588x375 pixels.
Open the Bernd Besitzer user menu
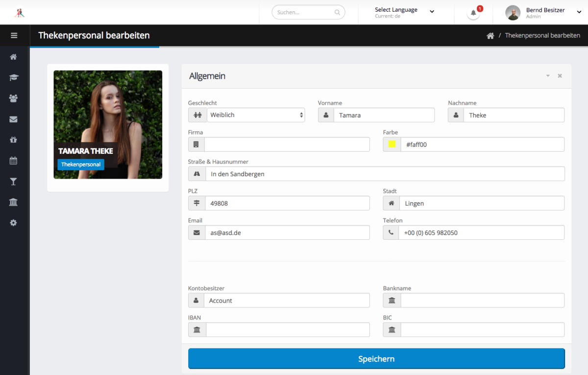point(544,13)
